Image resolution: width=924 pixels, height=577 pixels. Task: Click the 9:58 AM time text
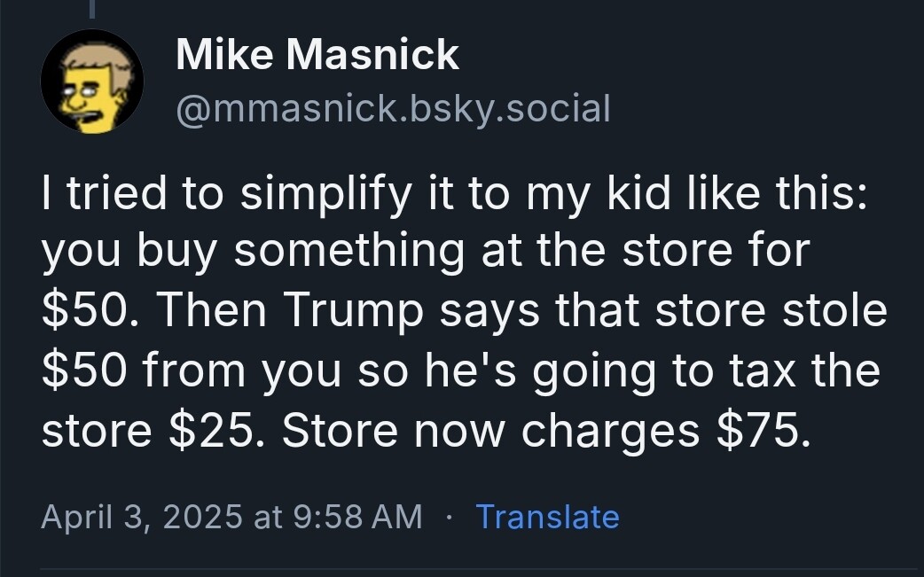357,517
